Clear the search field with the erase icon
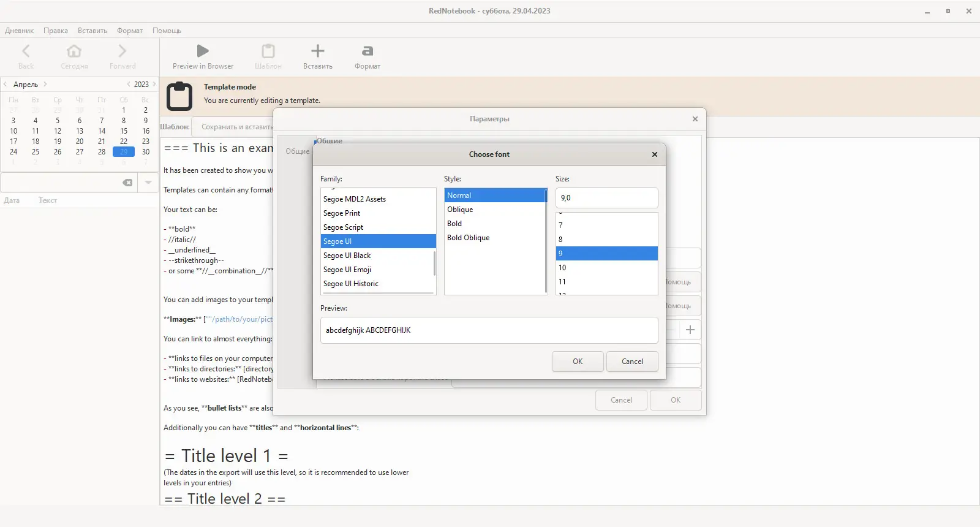This screenshot has width=980, height=527. click(x=127, y=183)
